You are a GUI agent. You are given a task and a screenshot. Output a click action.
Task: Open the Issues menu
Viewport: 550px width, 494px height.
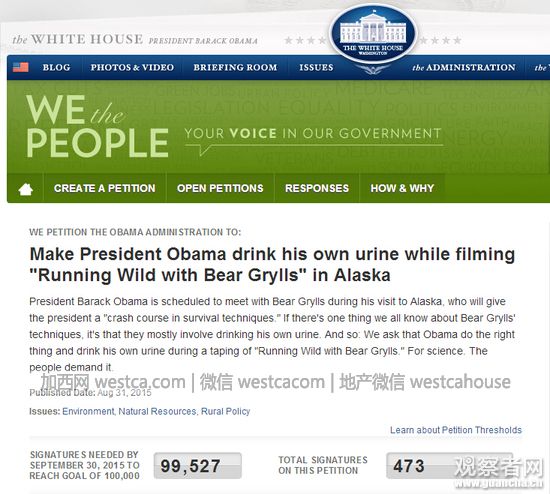[x=316, y=67]
